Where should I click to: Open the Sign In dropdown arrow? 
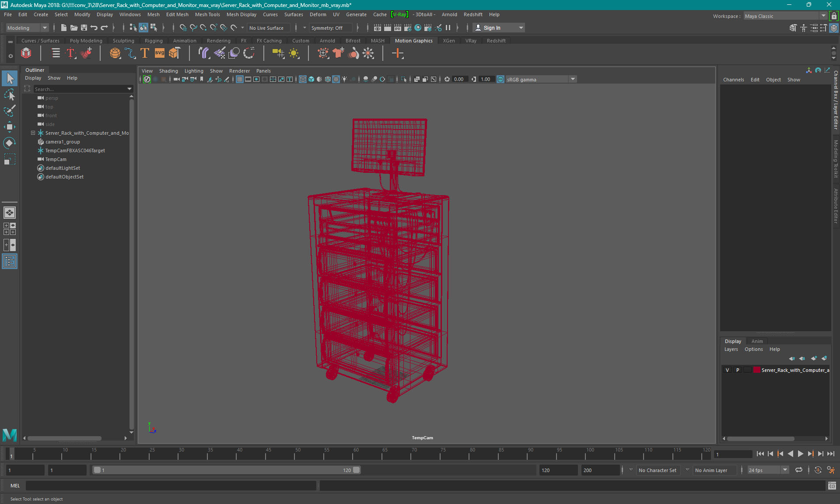pyautogui.click(x=521, y=28)
